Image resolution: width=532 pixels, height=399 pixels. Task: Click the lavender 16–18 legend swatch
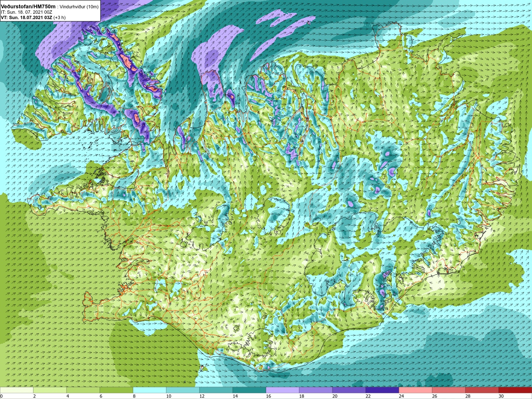tap(283, 390)
